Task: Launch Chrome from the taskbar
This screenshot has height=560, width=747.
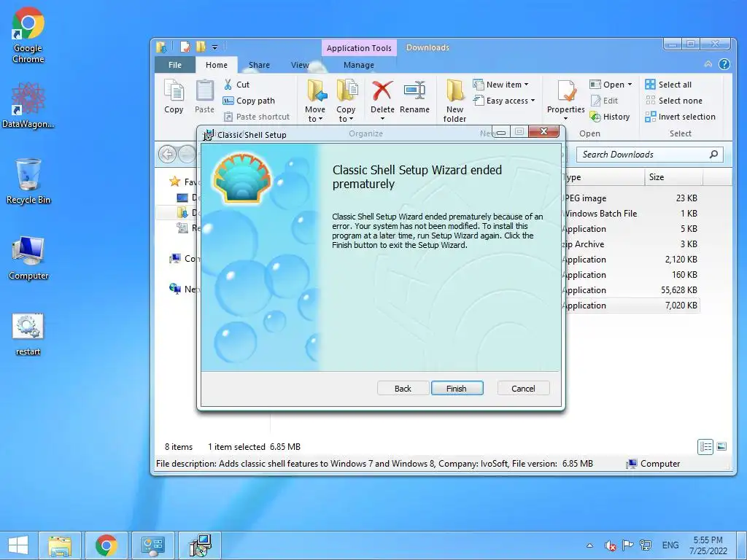Action: [107, 545]
